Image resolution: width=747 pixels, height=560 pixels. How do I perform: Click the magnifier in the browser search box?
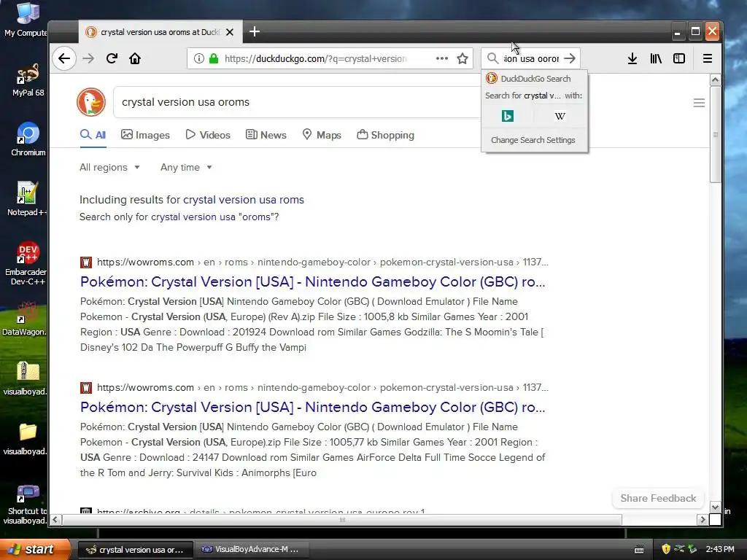[x=492, y=58]
